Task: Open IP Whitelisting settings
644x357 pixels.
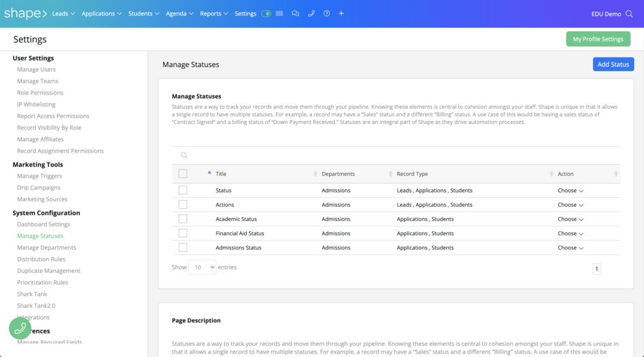Action: pos(36,104)
